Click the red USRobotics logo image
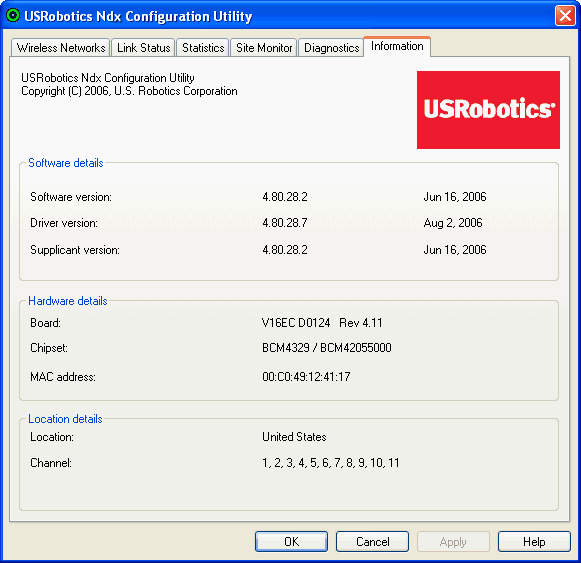 (x=488, y=110)
